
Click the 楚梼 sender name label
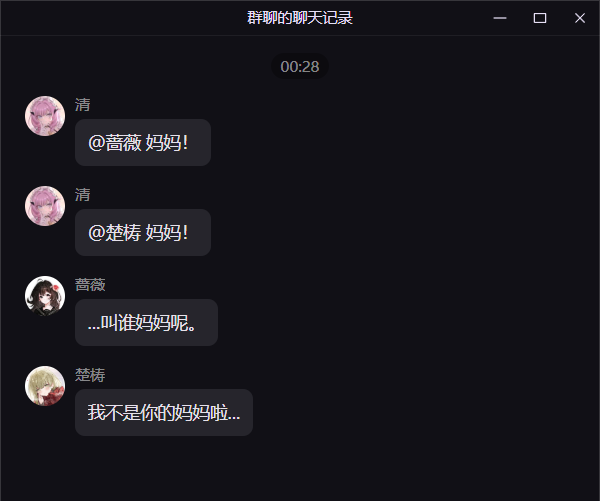coord(90,375)
